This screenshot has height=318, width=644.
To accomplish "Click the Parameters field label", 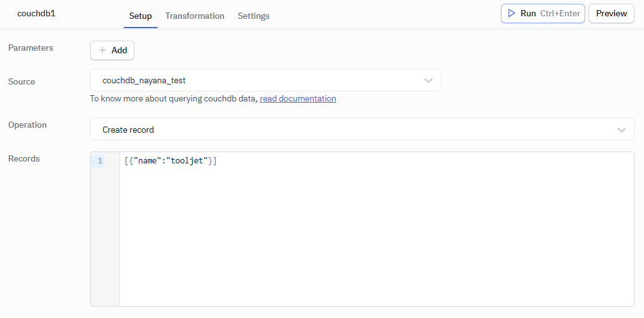I will click(x=31, y=48).
